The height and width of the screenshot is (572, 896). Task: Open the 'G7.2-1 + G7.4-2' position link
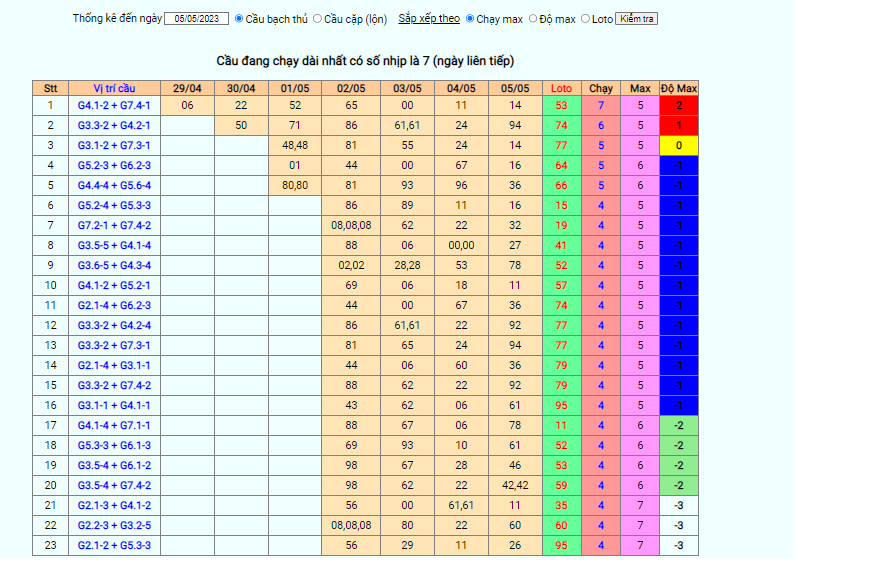click(x=113, y=225)
